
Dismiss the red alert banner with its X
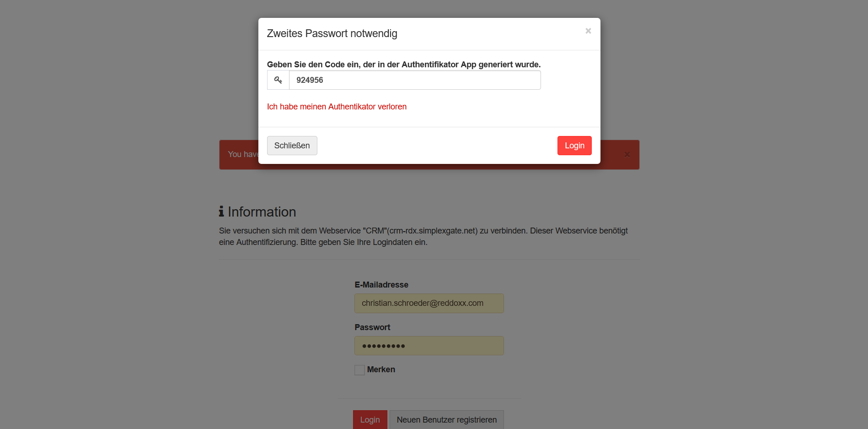point(627,155)
